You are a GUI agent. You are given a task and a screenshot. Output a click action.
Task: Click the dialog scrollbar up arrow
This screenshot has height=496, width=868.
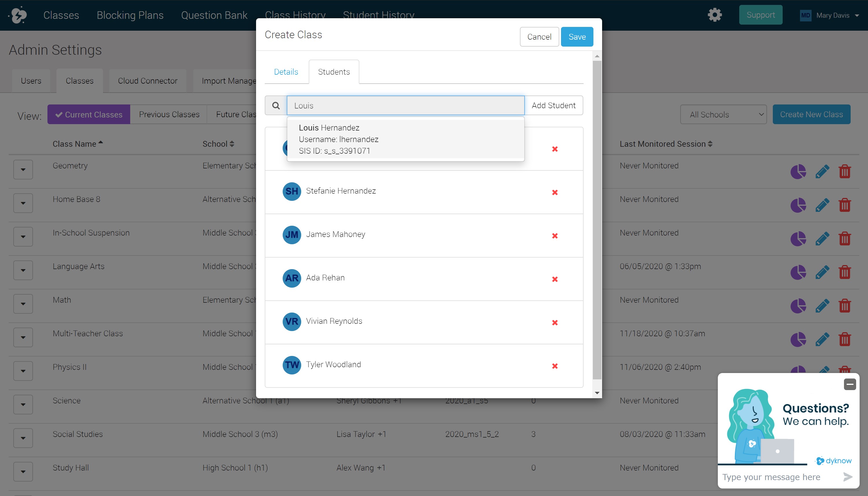click(597, 56)
